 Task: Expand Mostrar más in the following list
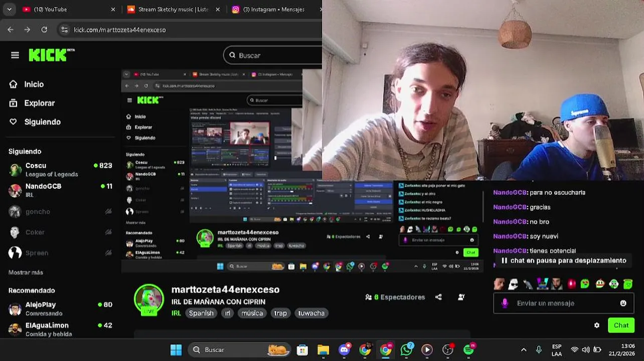pos(26,272)
